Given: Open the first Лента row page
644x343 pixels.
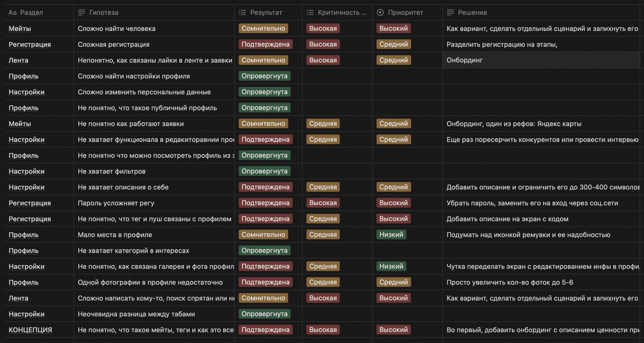Looking at the screenshot, I should click(x=18, y=60).
